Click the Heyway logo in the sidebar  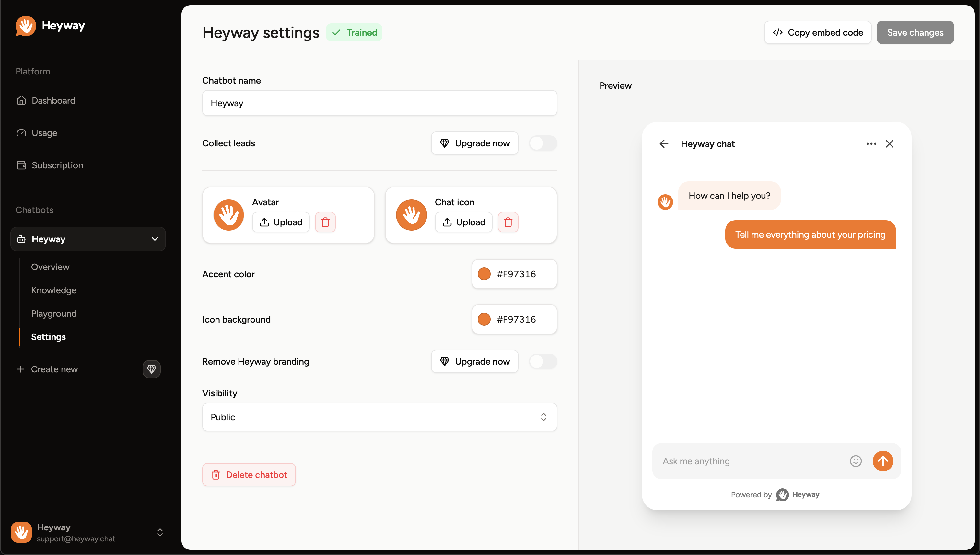(x=50, y=26)
